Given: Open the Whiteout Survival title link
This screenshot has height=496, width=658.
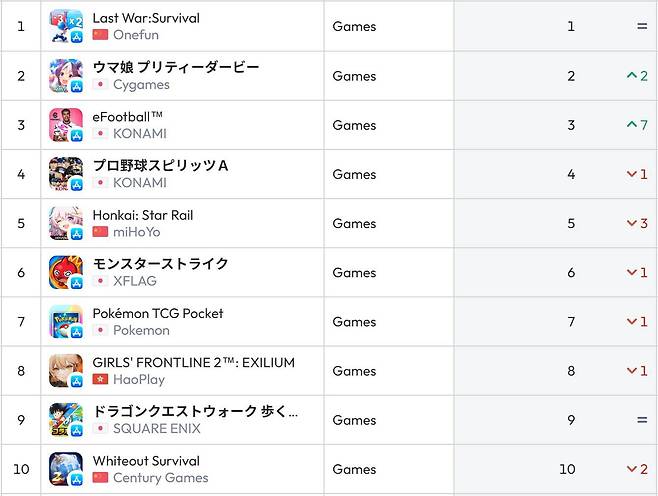Looking at the screenshot, I should 146,461.
